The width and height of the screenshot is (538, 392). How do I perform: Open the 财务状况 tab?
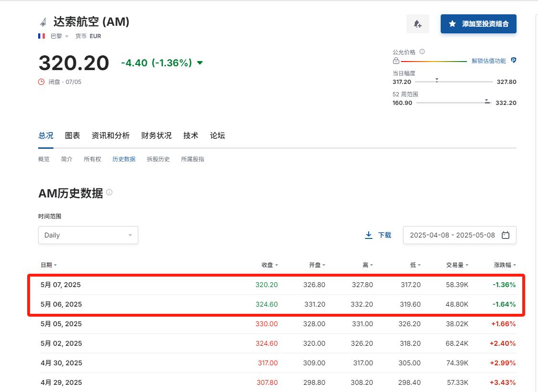pos(156,135)
